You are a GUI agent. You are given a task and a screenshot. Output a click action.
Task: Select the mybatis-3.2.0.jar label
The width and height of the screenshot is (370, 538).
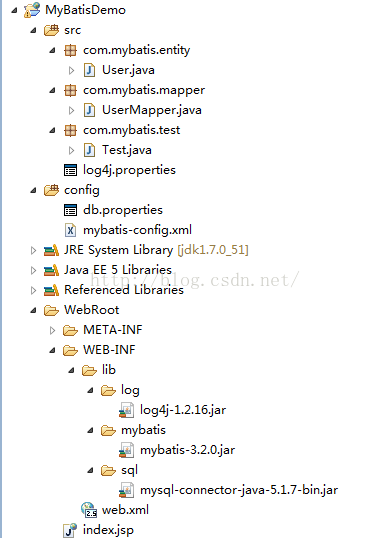pyautogui.click(x=187, y=450)
